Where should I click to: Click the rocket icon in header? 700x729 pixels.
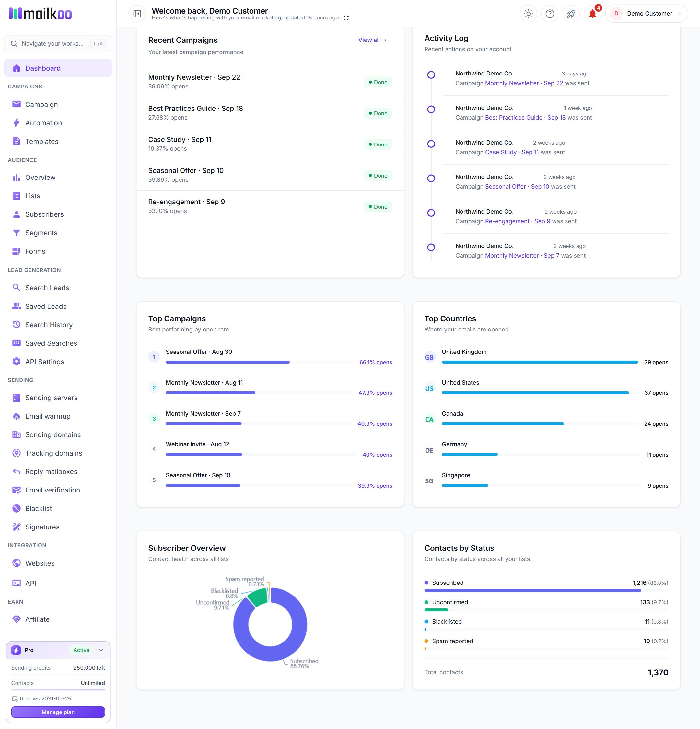(571, 14)
